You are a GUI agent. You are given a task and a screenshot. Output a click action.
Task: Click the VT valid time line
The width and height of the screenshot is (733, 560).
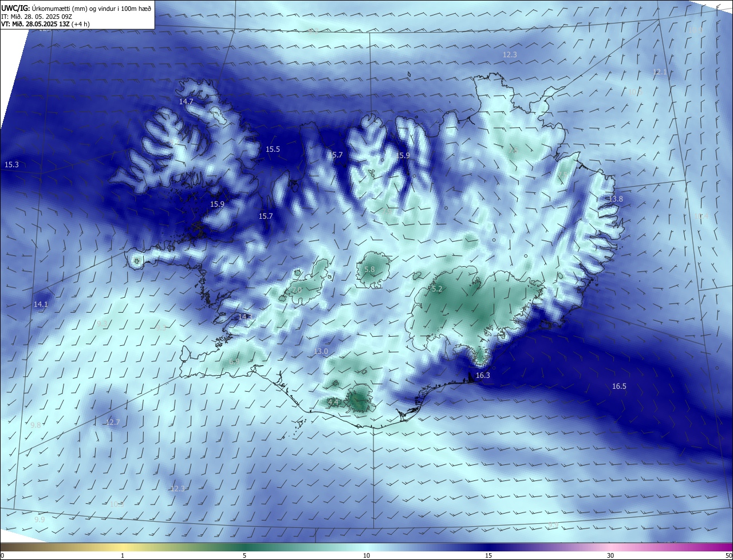(x=45, y=23)
